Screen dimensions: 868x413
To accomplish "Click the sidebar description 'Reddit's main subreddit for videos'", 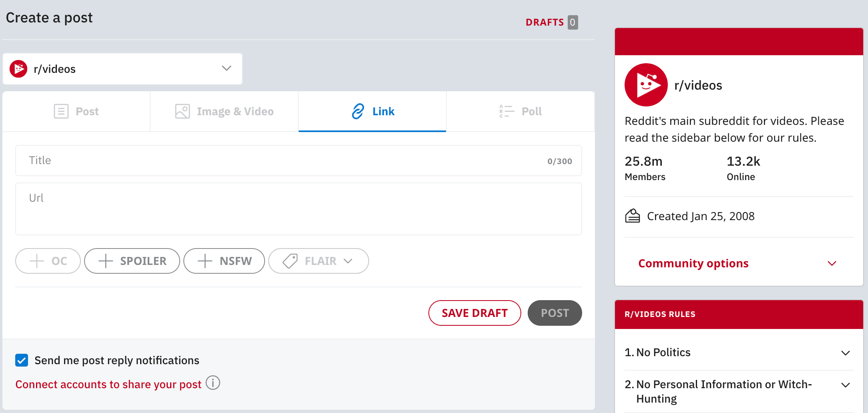I will (734, 129).
